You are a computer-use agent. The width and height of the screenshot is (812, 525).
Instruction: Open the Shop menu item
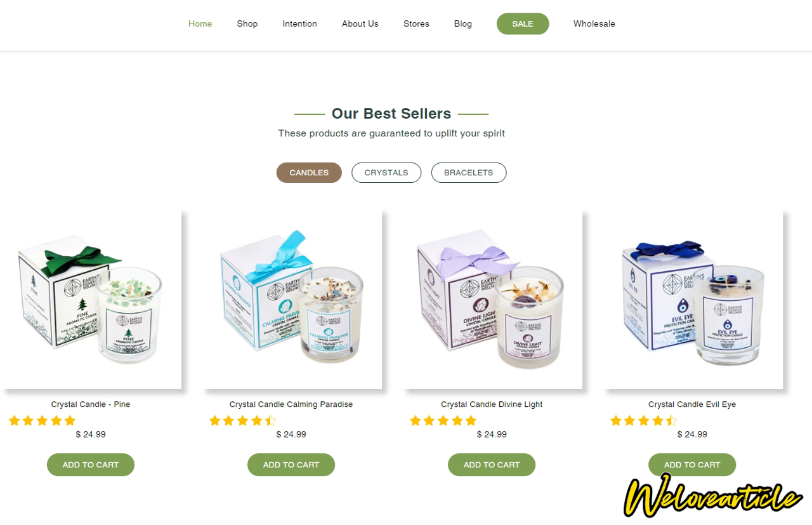[x=247, y=23]
